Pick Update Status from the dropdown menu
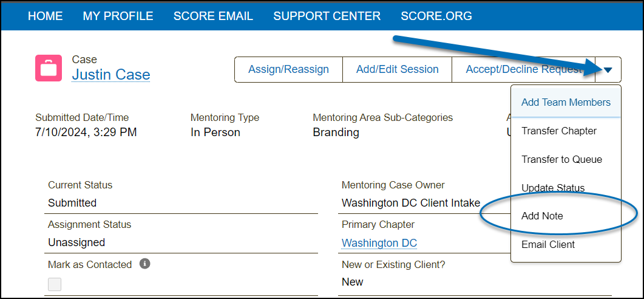The image size is (644, 299). (553, 188)
